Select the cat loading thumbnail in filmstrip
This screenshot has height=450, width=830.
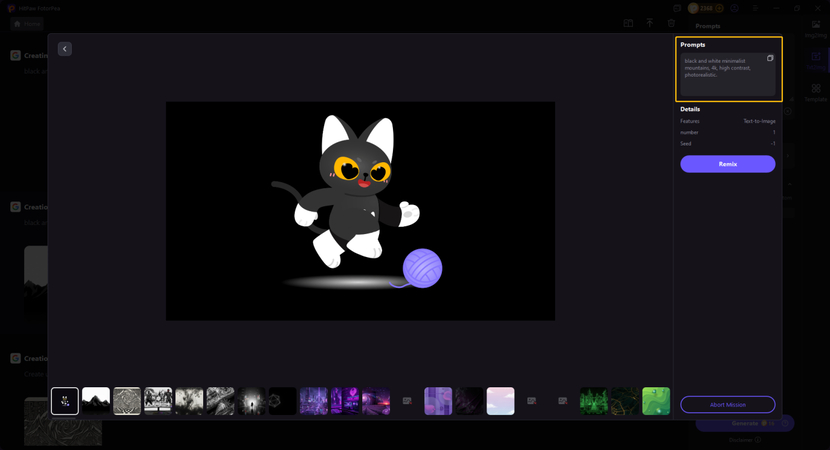point(65,401)
